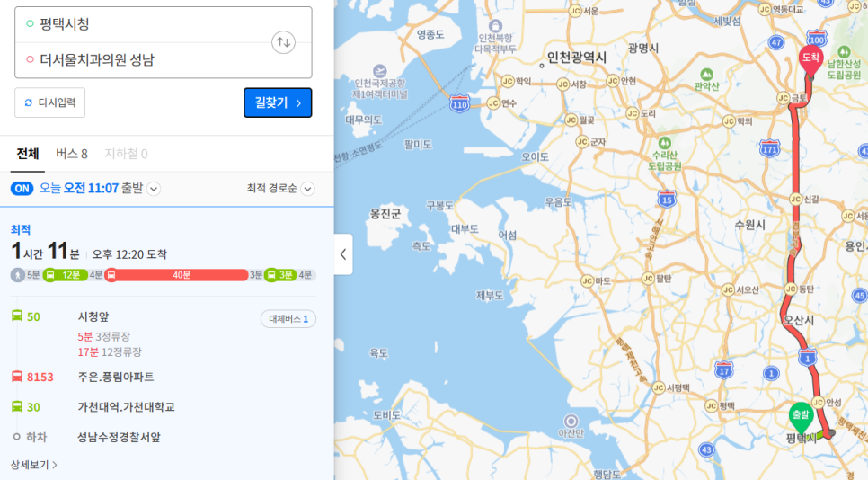Open 상세보기 route details link
The image size is (868, 480).
[34, 465]
